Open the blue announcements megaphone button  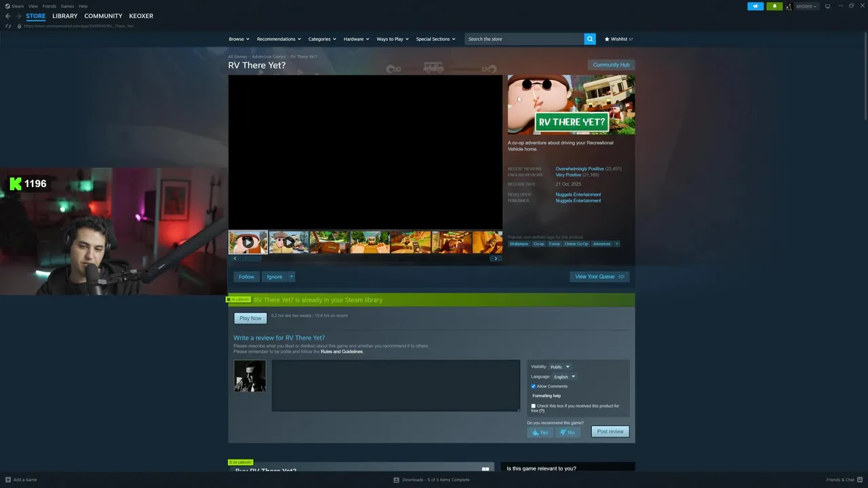tap(755, 6)
